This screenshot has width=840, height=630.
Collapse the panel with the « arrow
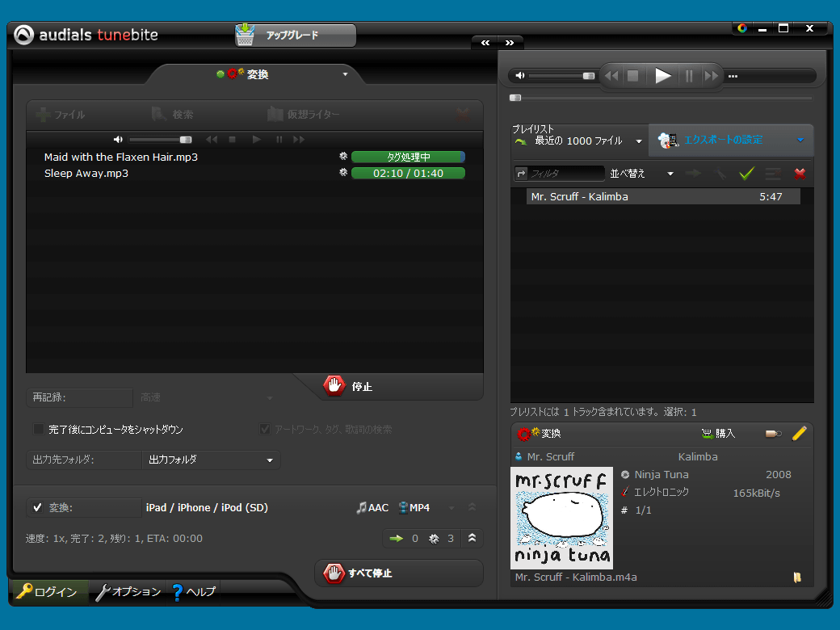coord(485,42)
